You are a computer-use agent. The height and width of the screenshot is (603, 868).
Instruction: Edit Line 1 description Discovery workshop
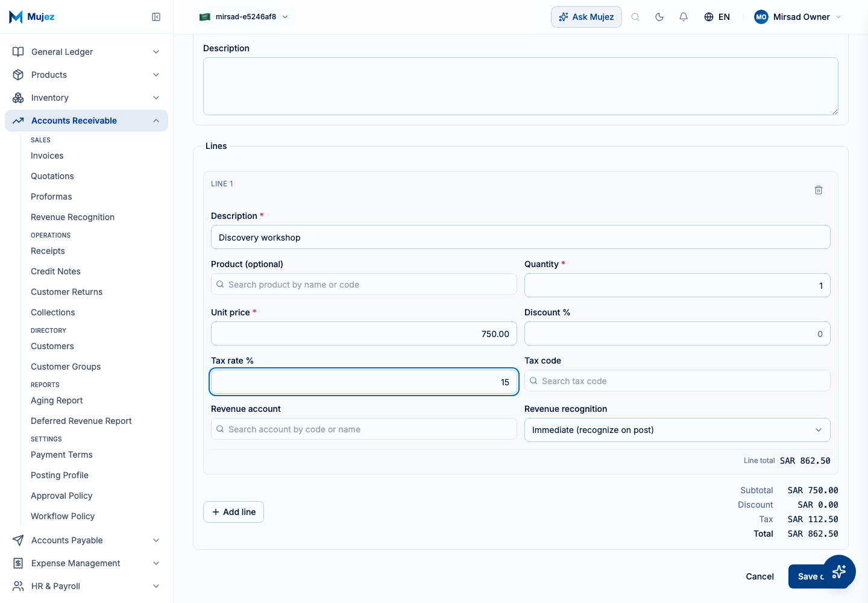(521, 237)
